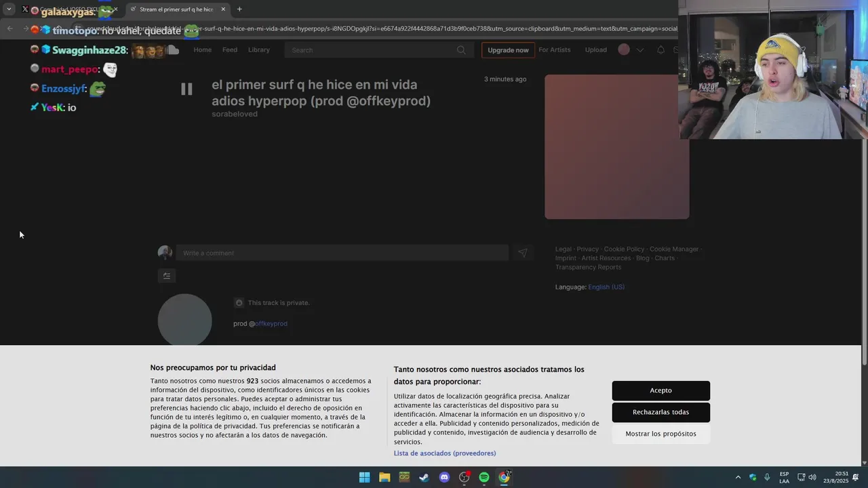Click the comment sort icon below comment box

click(x=167, y=276)
